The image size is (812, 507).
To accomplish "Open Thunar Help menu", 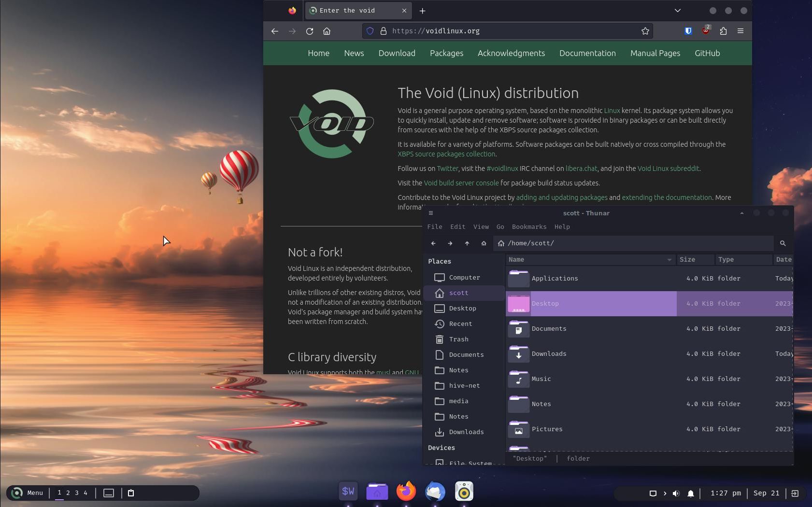I will click(x=562, y=227).
